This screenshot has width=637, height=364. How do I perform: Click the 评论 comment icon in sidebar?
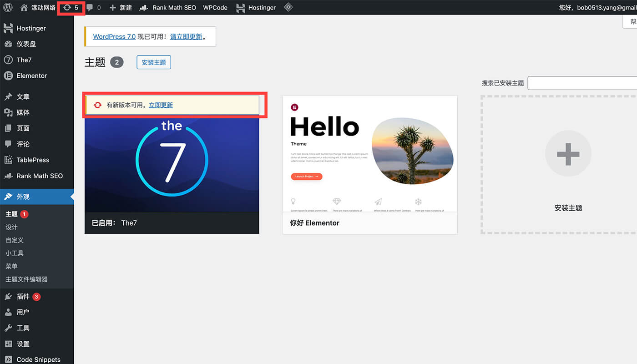8,144
